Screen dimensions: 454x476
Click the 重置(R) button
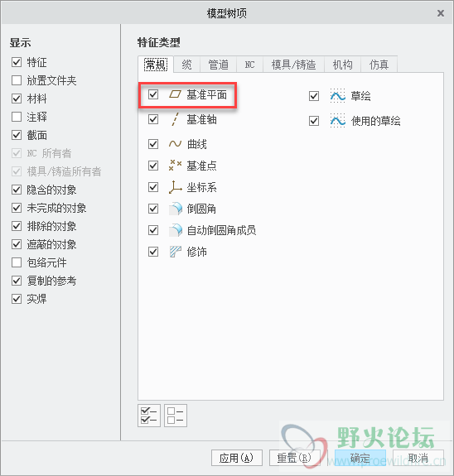tap(294, 458)
